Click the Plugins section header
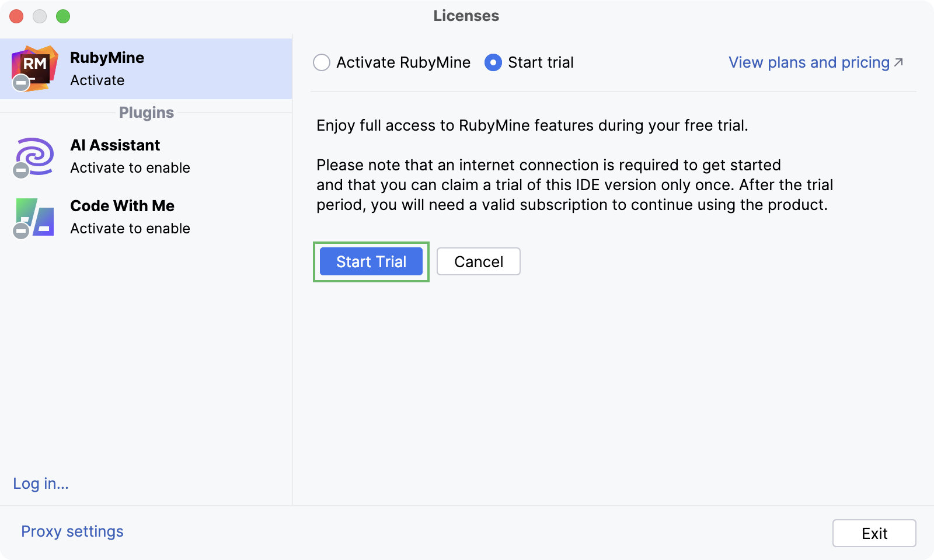This screenshot has height=560, width=934. pos(146,113)
